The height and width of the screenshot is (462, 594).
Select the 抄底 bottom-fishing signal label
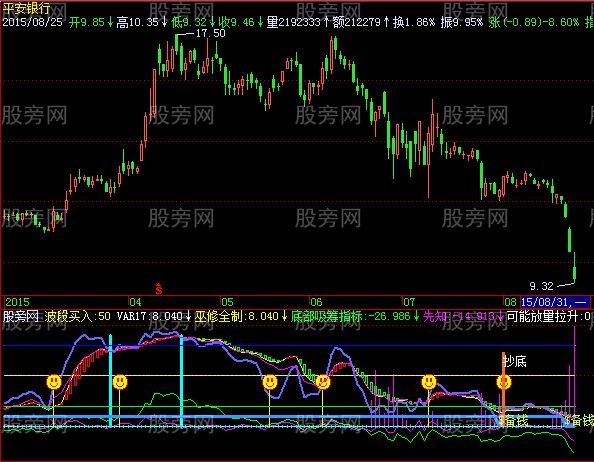(x=515, y=361)
